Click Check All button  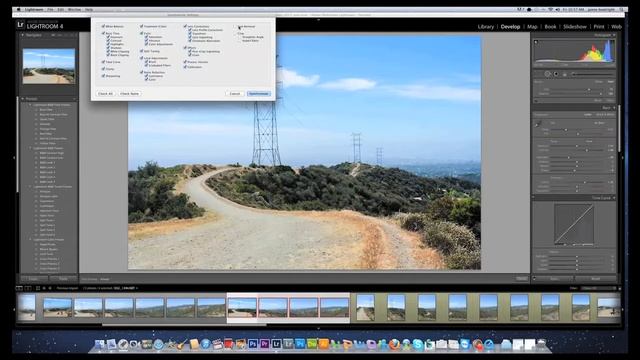tap(105, 93)
